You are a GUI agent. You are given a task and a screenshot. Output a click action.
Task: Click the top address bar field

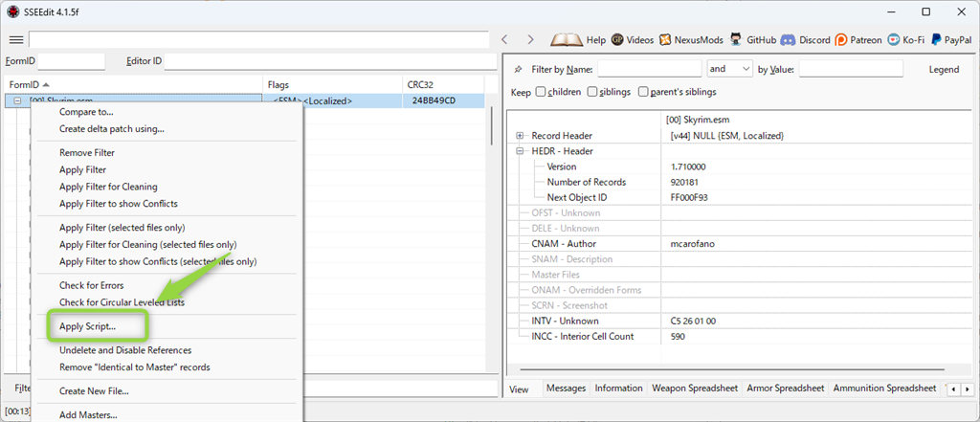tap(258, 39)
